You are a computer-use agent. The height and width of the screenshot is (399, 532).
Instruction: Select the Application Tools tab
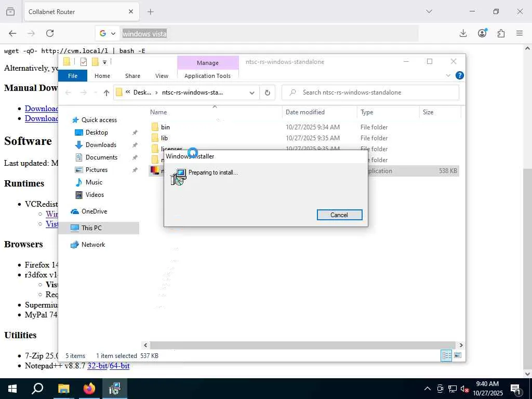click(x=207, y=76)
